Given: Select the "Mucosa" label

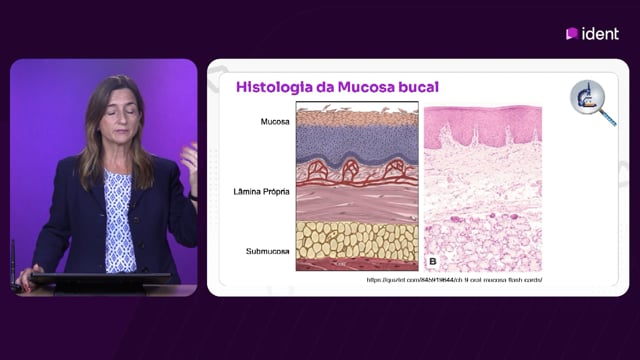Looking at the screenshot, I should coord(275,122).
